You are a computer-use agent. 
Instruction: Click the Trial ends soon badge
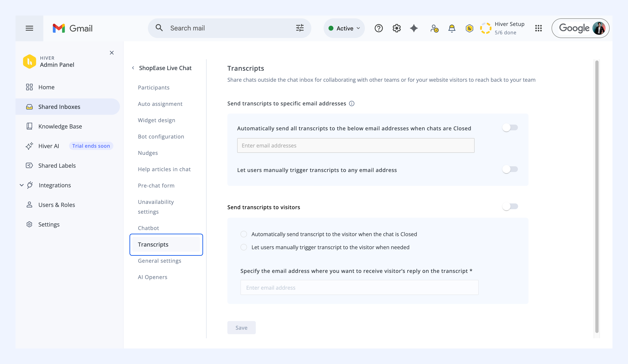pyautogui.click(x=91, y=146)
